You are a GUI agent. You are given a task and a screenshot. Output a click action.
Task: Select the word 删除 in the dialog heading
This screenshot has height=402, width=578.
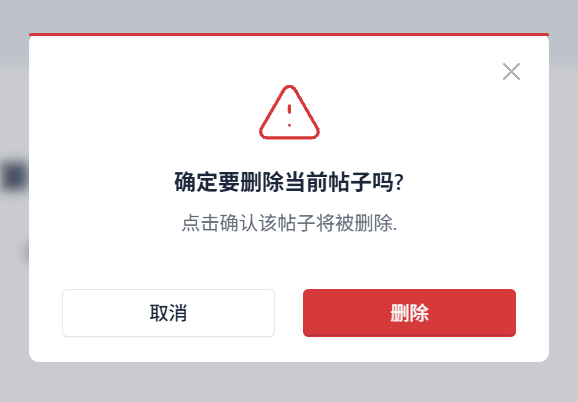click(x=262, y=182)
